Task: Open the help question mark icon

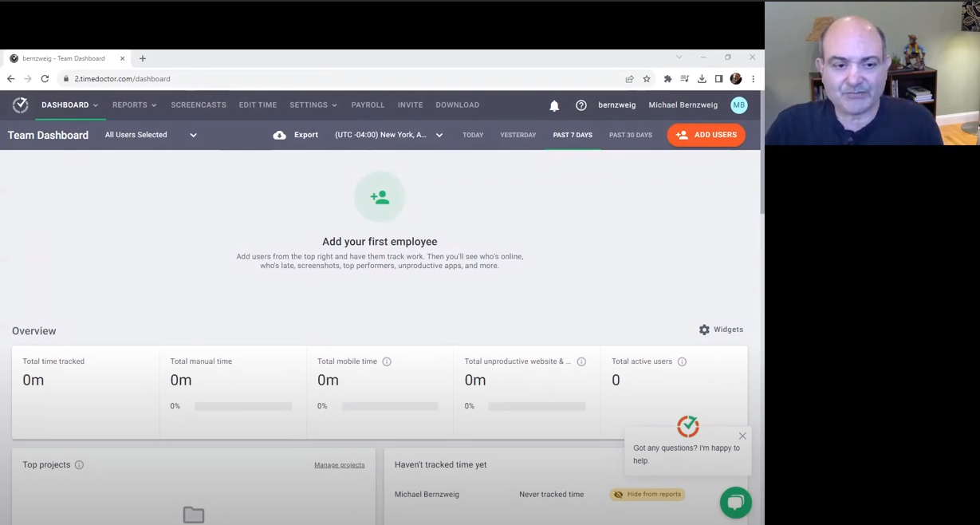Action: click(x=581, y=105)
